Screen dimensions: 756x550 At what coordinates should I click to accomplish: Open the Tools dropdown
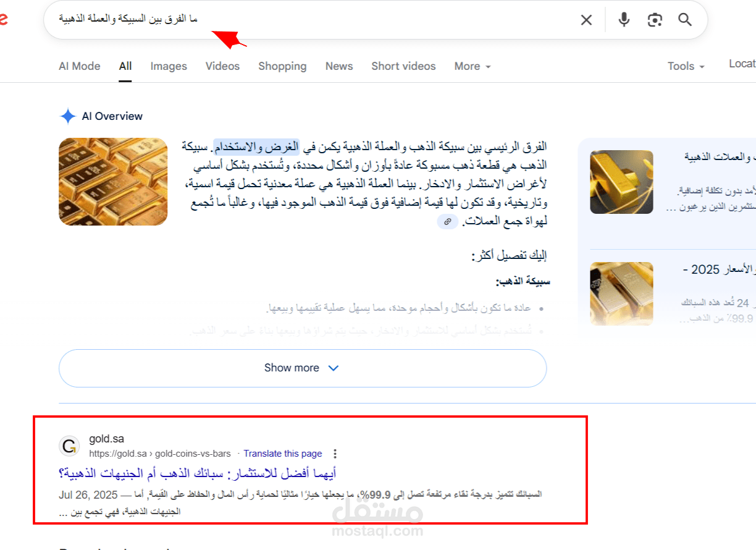pos(686,66)
